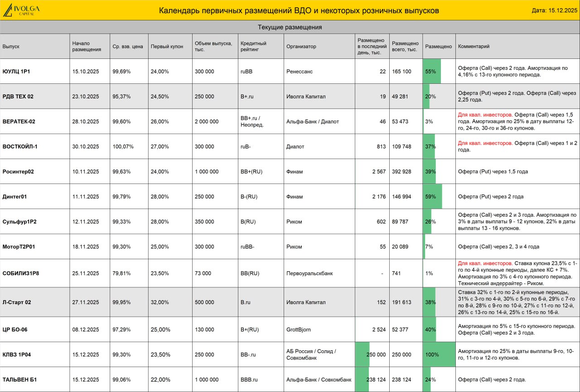580x392 pixels.
Task: Click the total placed value 392 928
Action: (401, 172)
